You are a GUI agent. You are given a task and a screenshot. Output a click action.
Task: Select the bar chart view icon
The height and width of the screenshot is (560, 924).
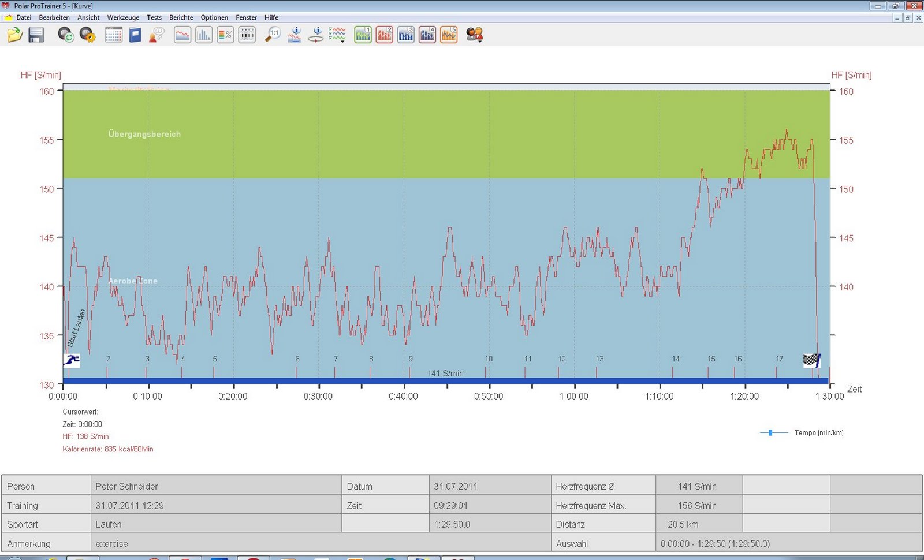coord(204,35)
